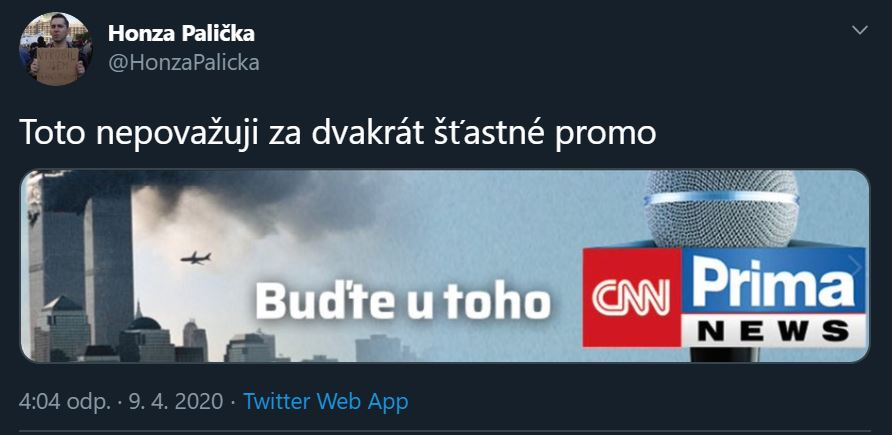The width and height of the screenshot is (892, 435).
Task: Click the tweet text about šťastné promo
Action: tap(338, 133)
